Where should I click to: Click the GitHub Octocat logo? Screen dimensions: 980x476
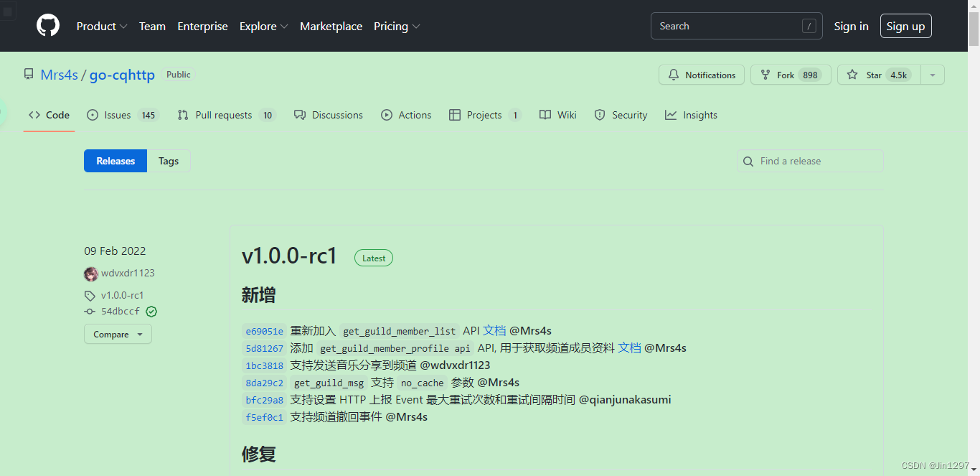48,26
